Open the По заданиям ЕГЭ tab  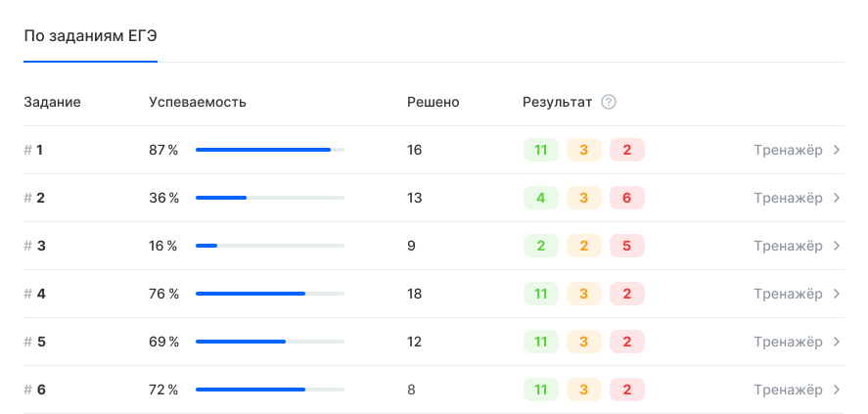tap(90, 36)
